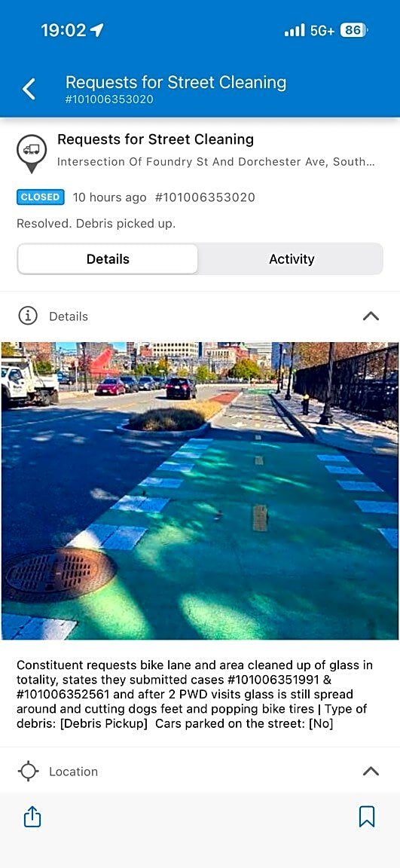
Task: Bookmark this request with the bookmark icon
Action: coord(367,817)
